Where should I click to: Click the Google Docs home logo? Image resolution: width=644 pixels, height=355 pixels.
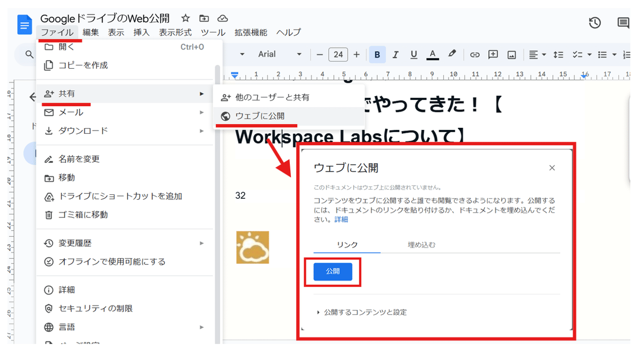coord(25,25)
